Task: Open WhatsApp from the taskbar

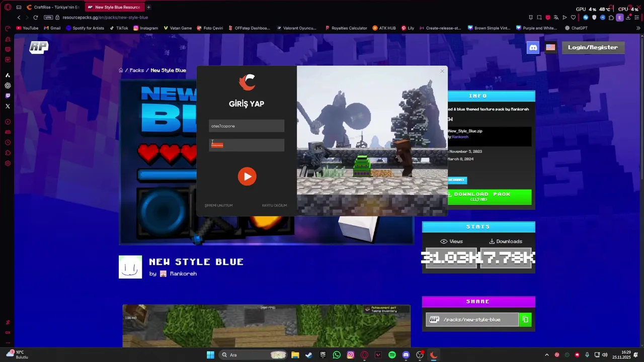Action: coord(337,355)
